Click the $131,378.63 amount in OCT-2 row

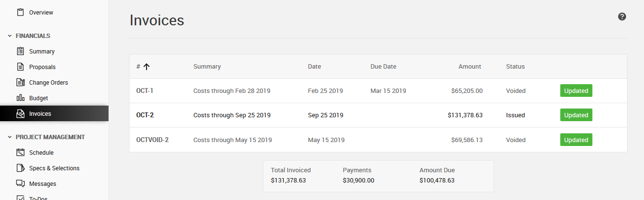click(465, 115)
